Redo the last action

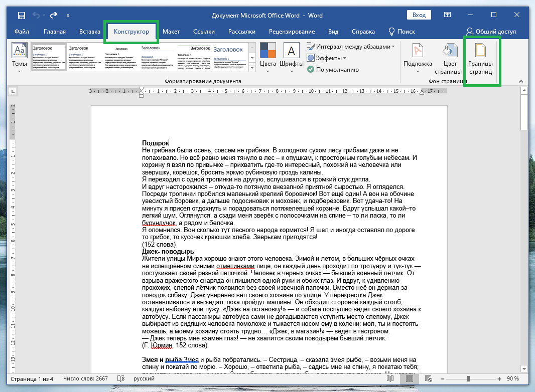point(54,16)
